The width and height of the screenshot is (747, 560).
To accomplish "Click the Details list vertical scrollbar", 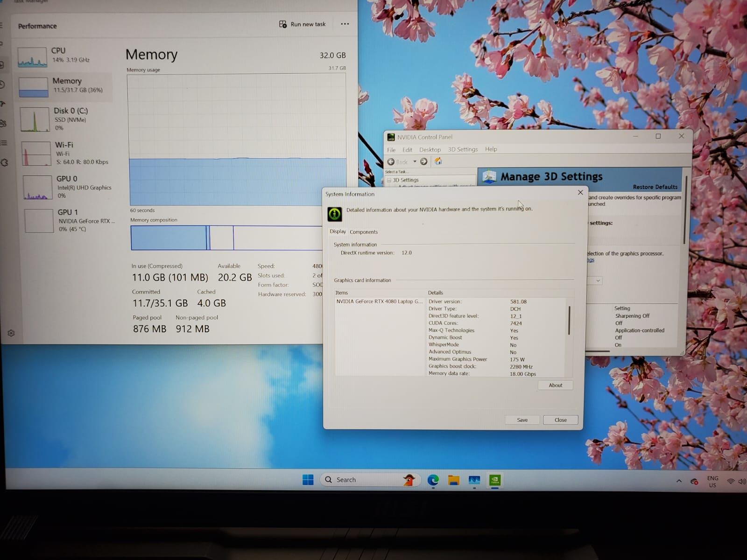I will 569,320.
